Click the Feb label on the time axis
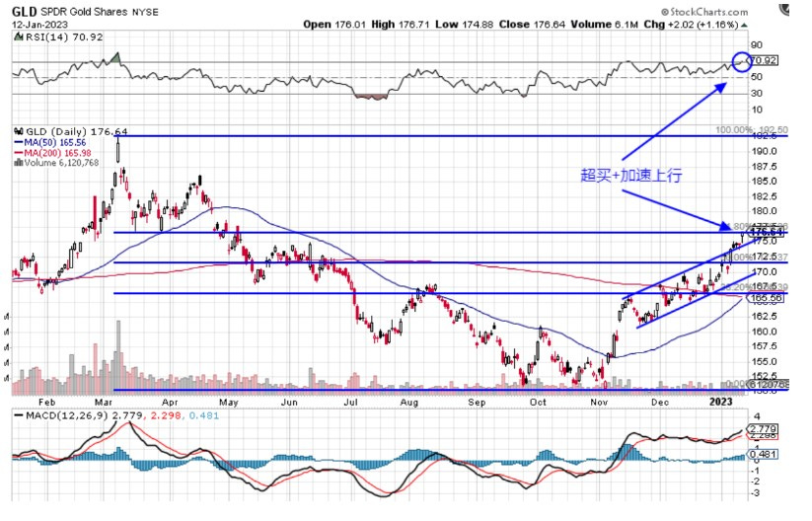The image size is (812, 521). click(46, 403)
